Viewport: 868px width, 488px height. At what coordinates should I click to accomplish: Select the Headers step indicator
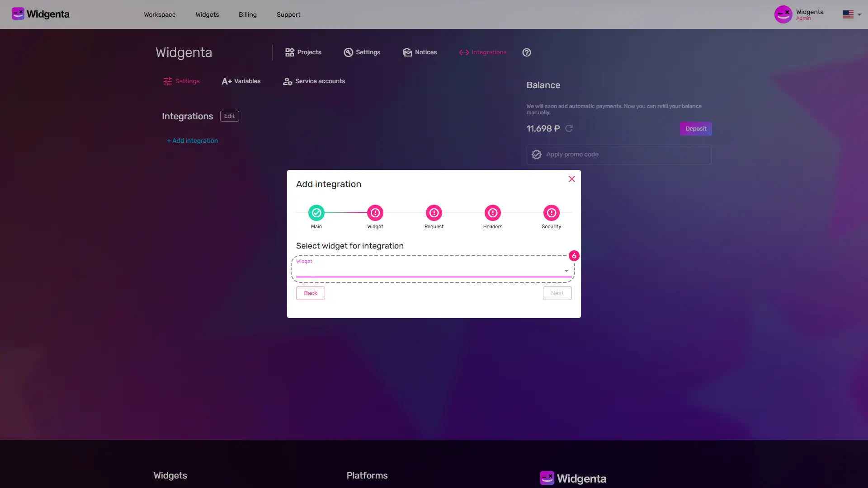[492, 213]
